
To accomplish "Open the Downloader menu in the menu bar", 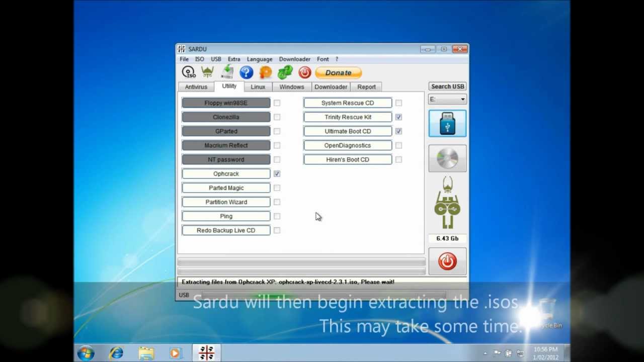I will [x=295, y=59].
